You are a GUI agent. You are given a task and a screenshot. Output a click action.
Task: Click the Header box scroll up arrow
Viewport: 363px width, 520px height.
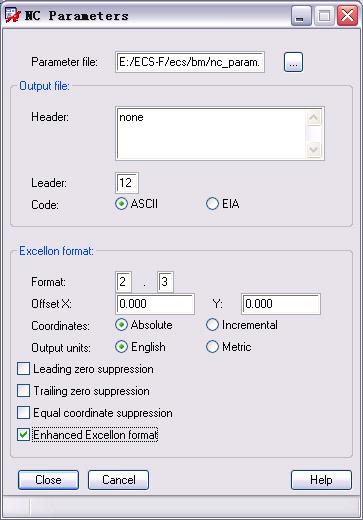point(314,118)
